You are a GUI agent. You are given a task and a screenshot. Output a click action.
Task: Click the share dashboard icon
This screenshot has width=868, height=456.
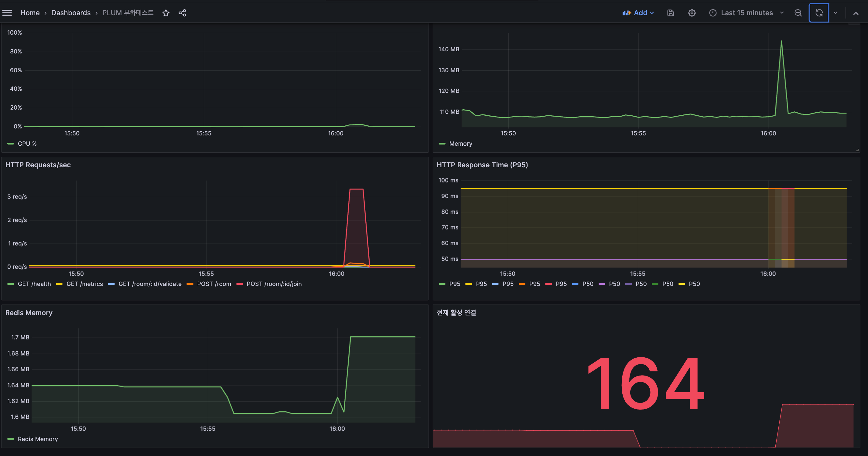(x=182, y=13)
